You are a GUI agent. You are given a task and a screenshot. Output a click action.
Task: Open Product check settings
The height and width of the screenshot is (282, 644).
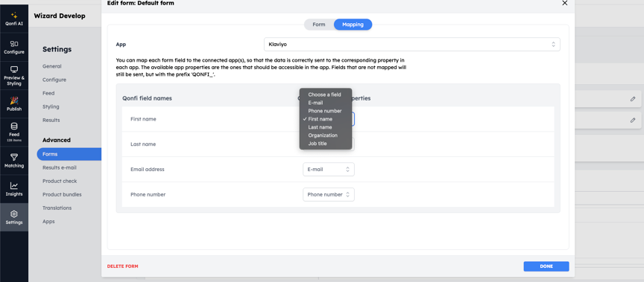click(x=60, y=181)
